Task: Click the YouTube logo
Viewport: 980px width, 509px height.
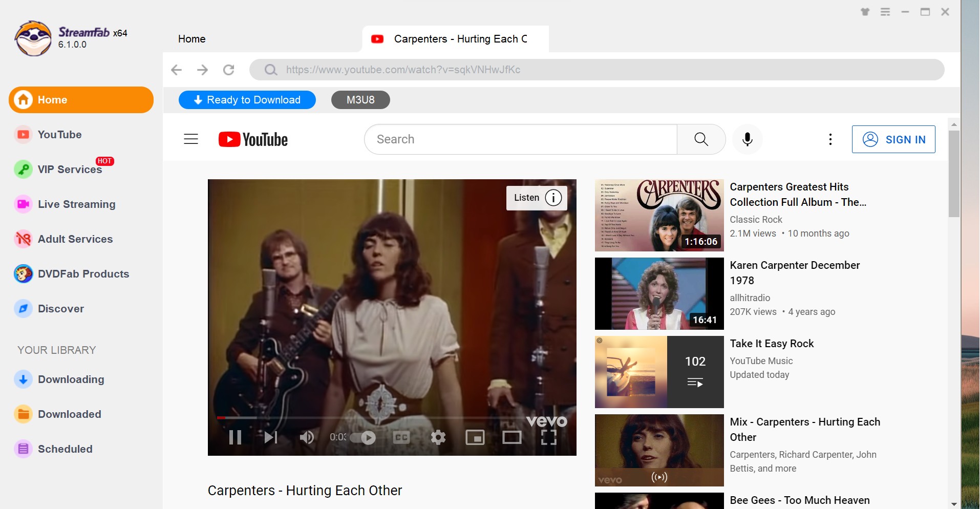Action: coord(253,139)
